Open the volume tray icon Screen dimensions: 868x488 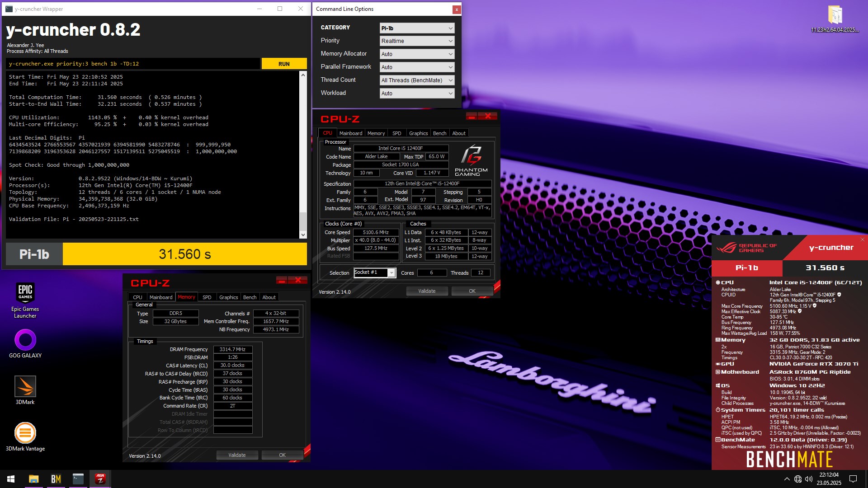(809, 479)
